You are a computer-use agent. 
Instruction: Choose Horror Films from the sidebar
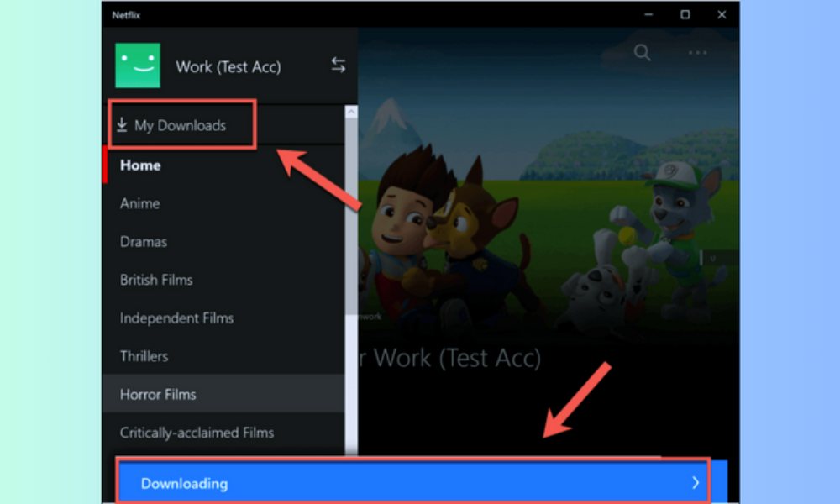coord(223,394)
